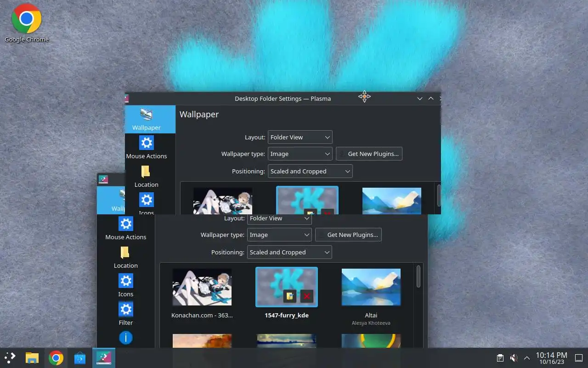Screen dimensions: 588x368
Task: Open Filter section in the rear settings window
Action: pos(126,314)
